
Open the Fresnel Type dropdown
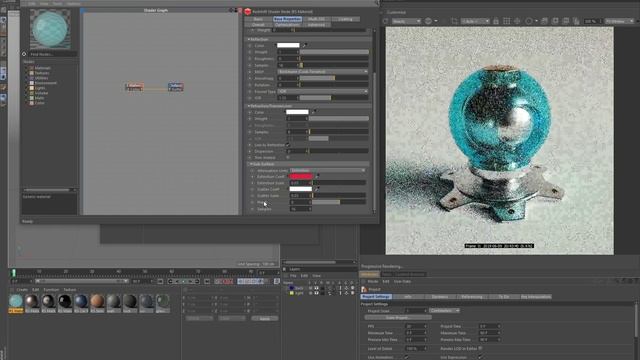(x=323, y=91)
